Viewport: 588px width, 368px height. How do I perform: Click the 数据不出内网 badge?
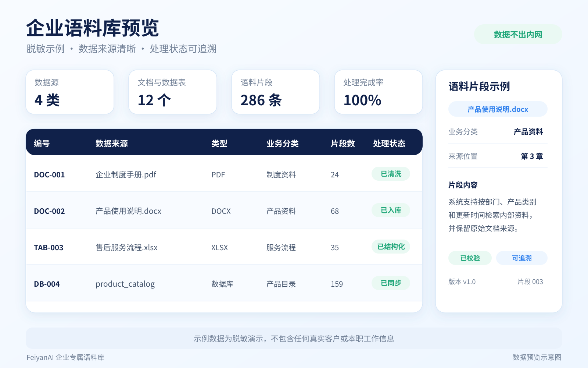click(518, 35)
